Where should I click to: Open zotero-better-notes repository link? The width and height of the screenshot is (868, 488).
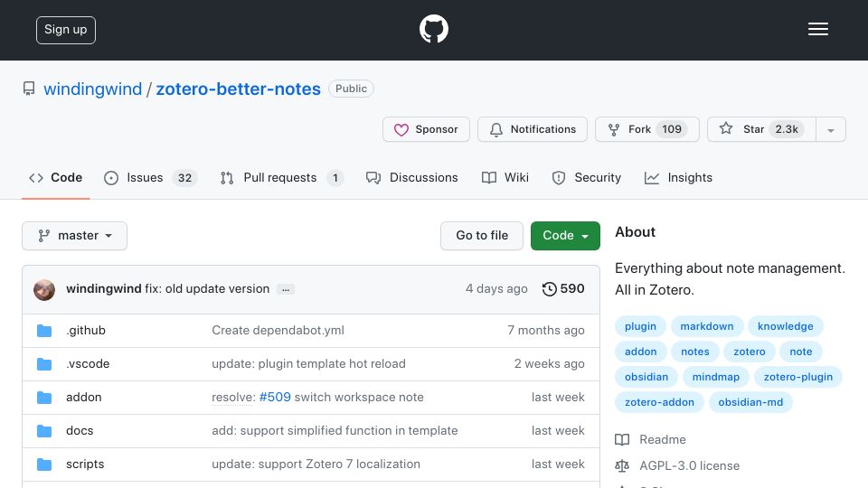(x=238, y=89)
